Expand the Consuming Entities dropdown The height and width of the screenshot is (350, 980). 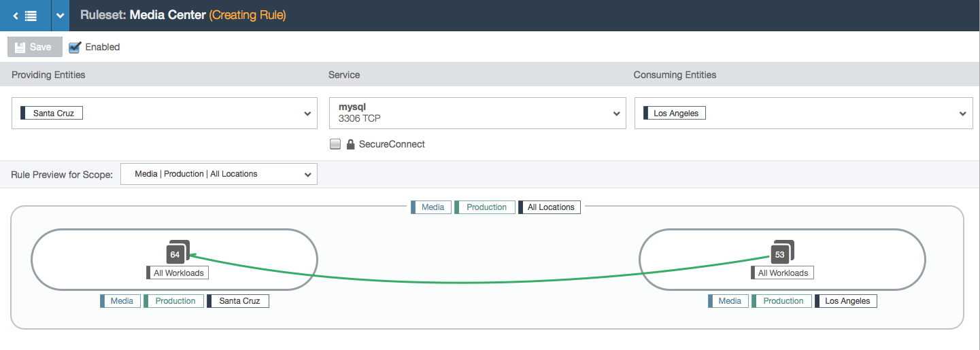point(803,113)
